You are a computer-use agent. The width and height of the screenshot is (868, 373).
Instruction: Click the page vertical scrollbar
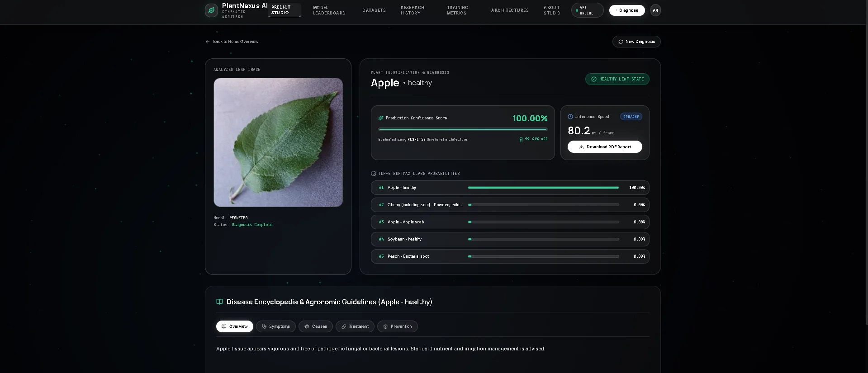(866, 163)
